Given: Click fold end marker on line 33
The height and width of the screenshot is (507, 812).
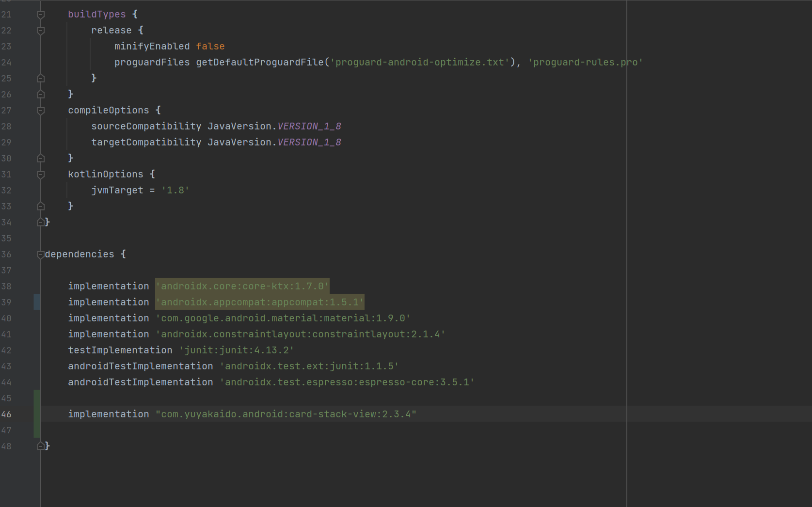Looking at the screenshot, I should point(41,206).
